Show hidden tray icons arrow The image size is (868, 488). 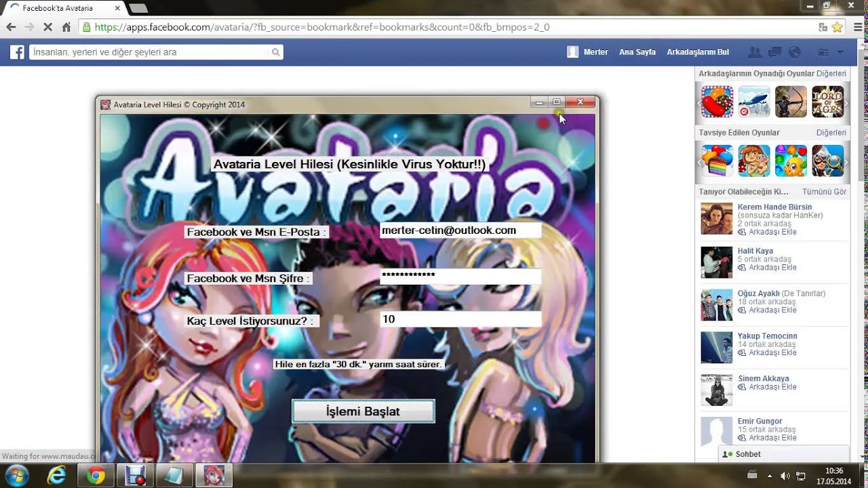(770, 476)
